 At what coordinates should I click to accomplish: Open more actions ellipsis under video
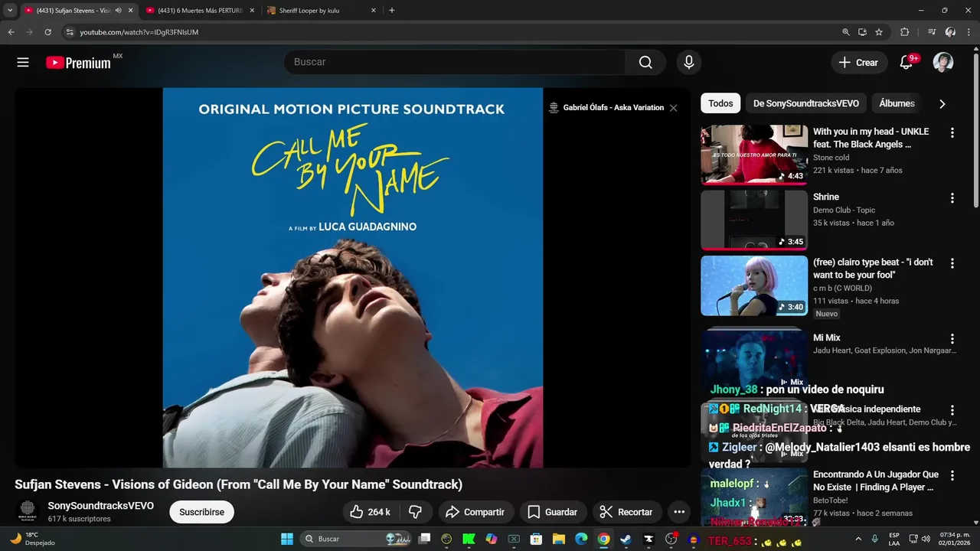pos(679,512)
